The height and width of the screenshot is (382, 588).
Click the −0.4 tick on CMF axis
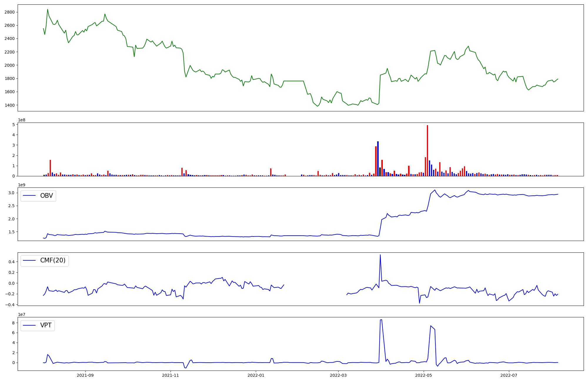pos(10,305)
